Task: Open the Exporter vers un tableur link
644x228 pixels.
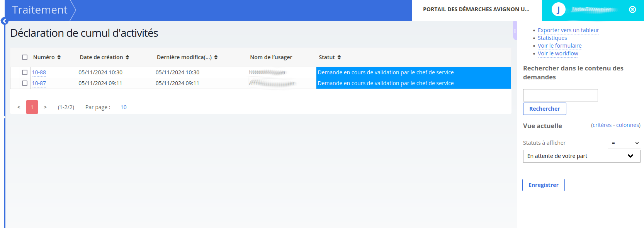Action: (568, 30)
